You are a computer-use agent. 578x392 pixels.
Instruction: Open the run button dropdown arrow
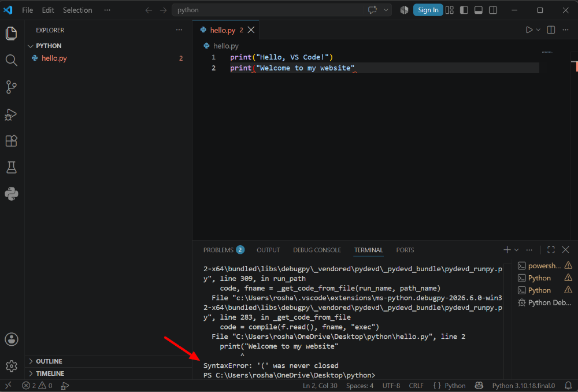pyautogui.click(x=538, y=30)
